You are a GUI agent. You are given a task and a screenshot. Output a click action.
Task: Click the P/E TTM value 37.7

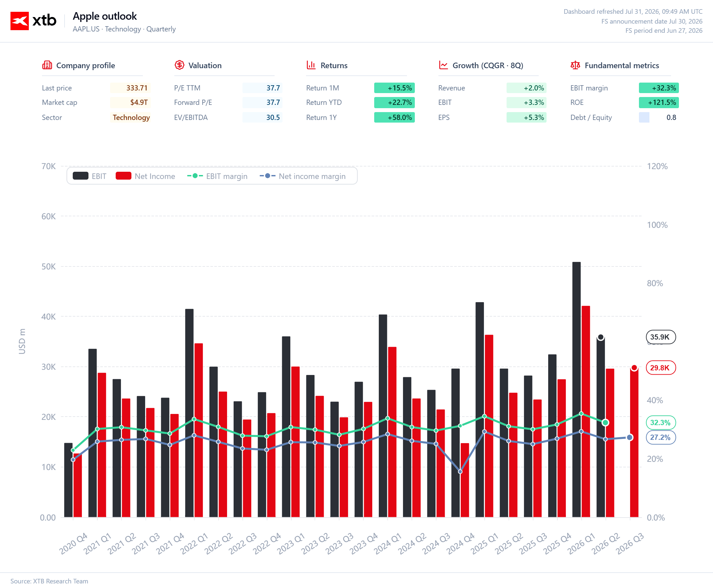point(273,88)
